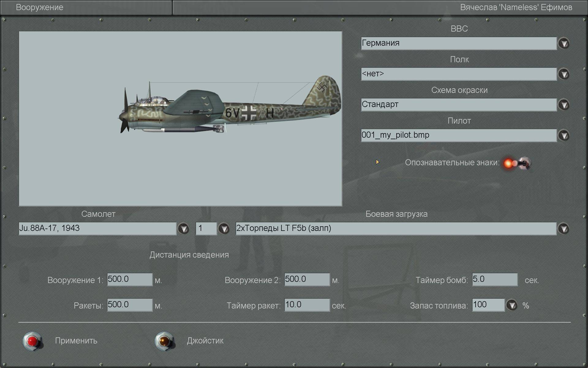The height and width of the screenshot is (368, 588).
Task: Click the Ракеты distance field
Action: click(130, 305)
